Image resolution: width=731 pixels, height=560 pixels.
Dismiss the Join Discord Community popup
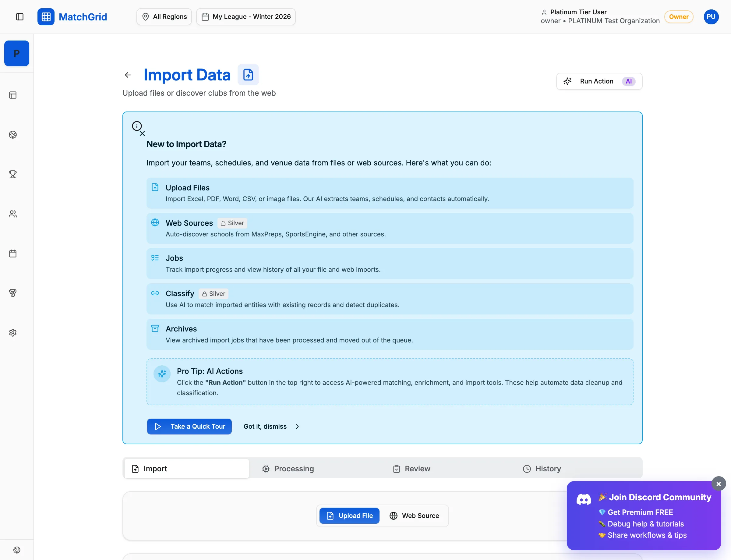718,484
